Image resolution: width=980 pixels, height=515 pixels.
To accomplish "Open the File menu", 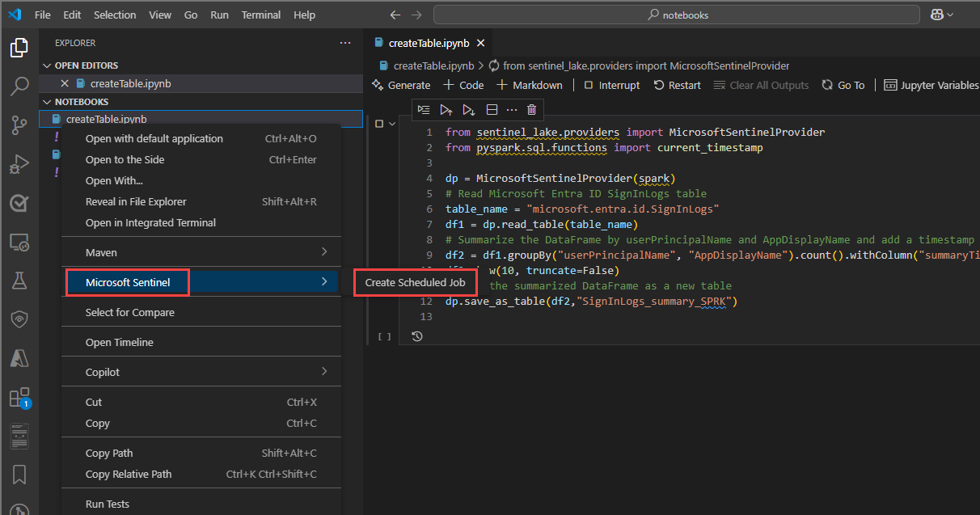I will click(43, 15).
